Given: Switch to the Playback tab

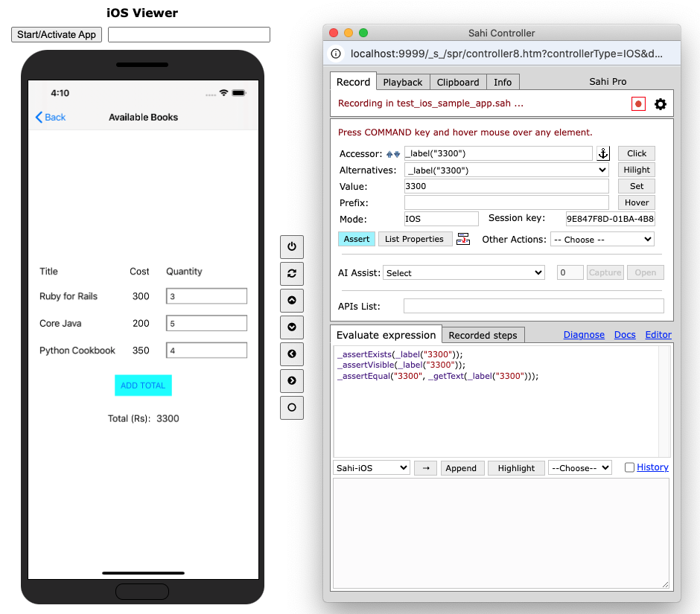Looking at the screenshot, I should click(x=402, y=82).
